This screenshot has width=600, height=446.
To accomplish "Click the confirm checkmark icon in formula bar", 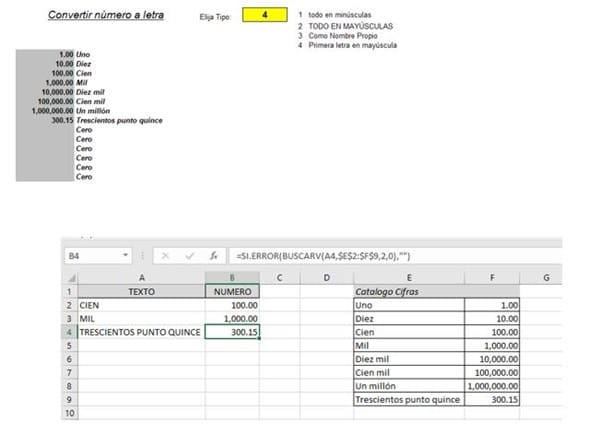I will [x=189, y=256].
